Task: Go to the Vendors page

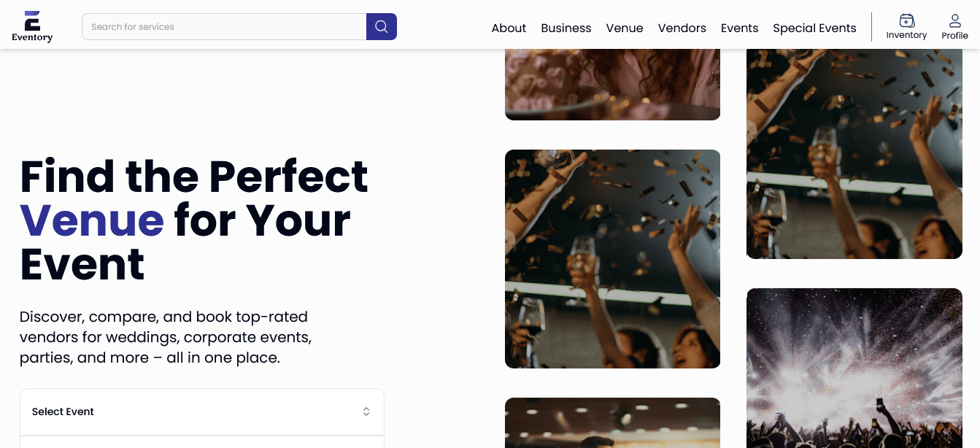Action: tap(682, 28)
